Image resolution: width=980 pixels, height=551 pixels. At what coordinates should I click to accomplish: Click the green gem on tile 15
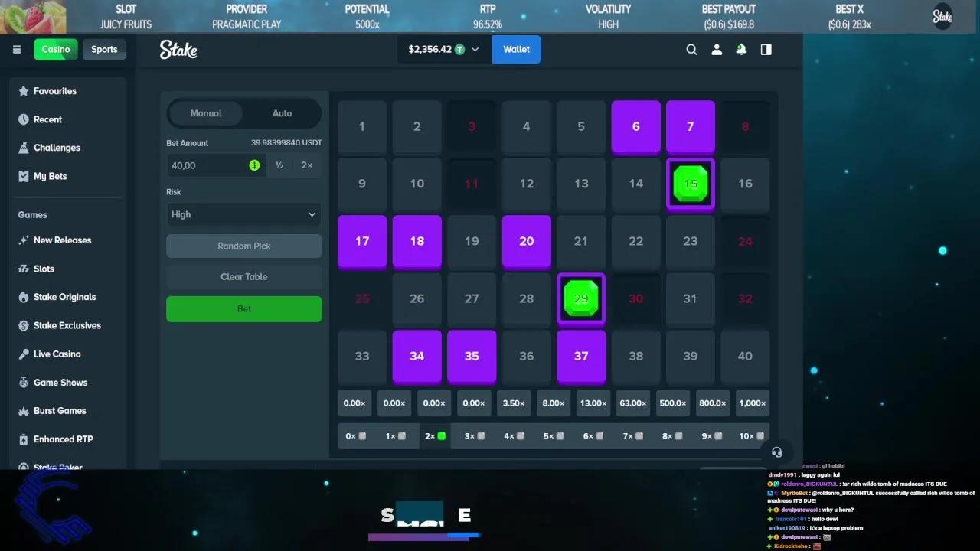point(691,184)
